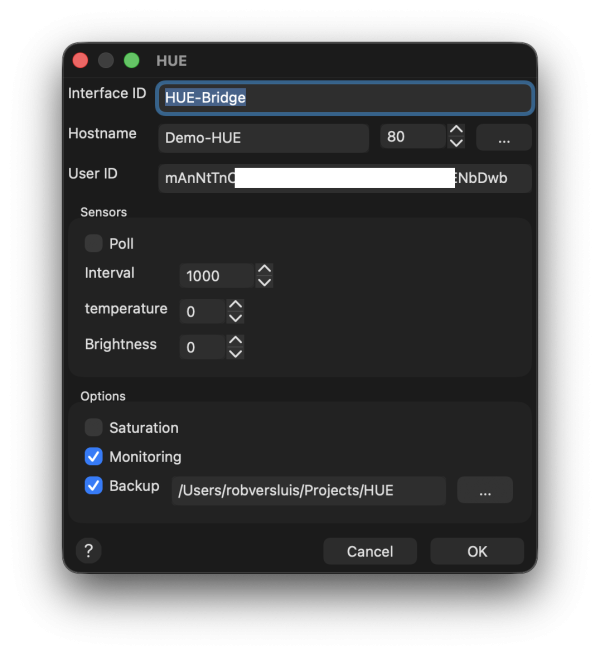Decrease the Brightness stepper value
Viewport: 600px width, 656px height.
[x=235, y=354]
